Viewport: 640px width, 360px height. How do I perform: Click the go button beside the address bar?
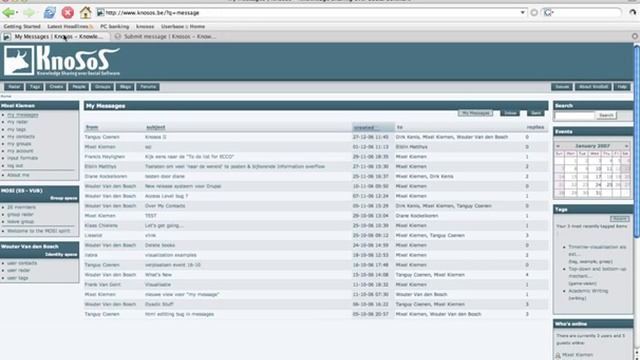click(x=534, y=13)
